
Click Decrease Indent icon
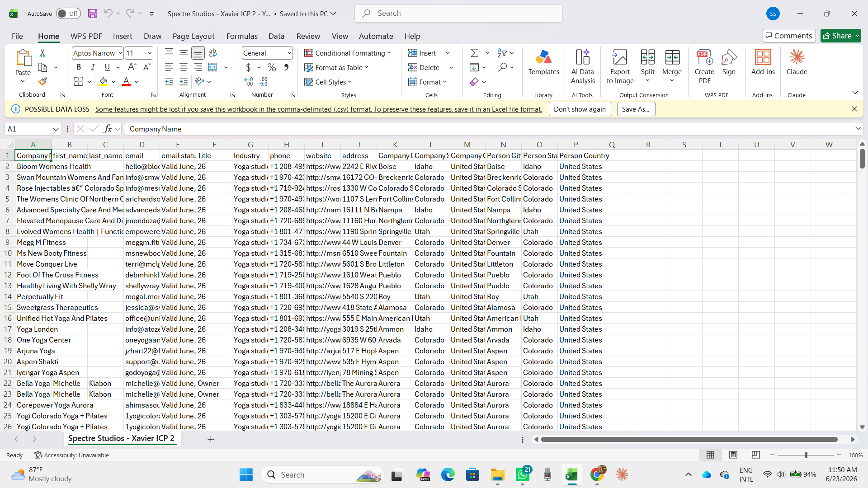pos(169,82)
